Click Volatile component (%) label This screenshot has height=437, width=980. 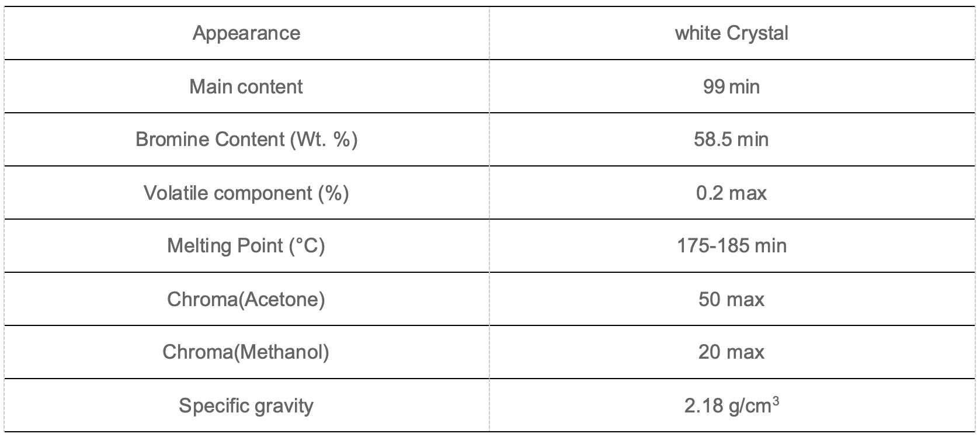coord(246,193)
